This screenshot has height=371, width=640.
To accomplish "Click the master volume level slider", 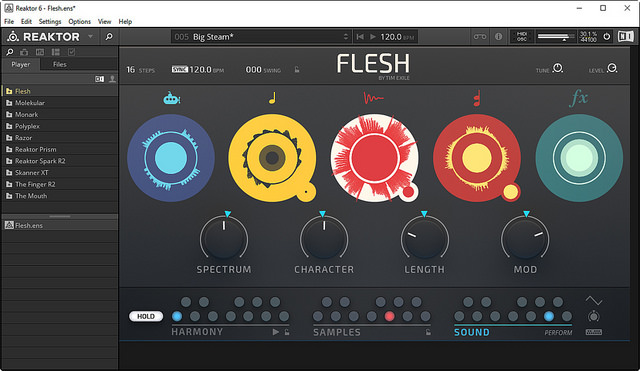I will (556, 37).
